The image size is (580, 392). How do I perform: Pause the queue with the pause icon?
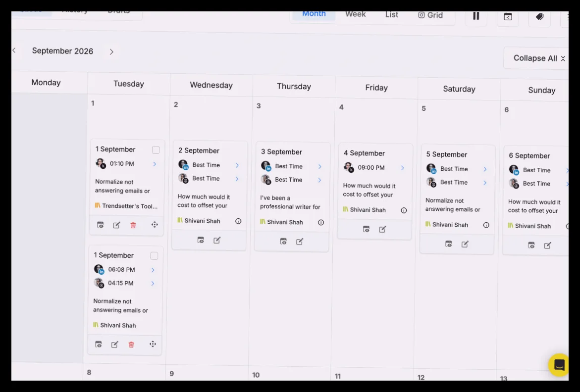click(x=476, y=16)
